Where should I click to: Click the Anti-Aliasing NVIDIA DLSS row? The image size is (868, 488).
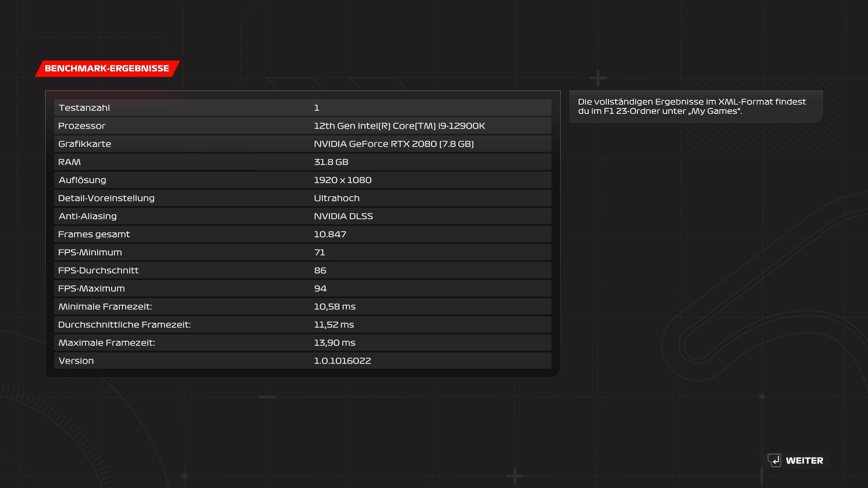click(x=302, y=216)
